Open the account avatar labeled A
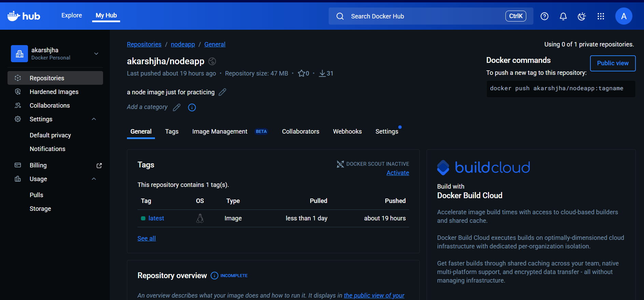Image resolution: width=644 pixels, height=300 pixels. (x=624, y=16)
